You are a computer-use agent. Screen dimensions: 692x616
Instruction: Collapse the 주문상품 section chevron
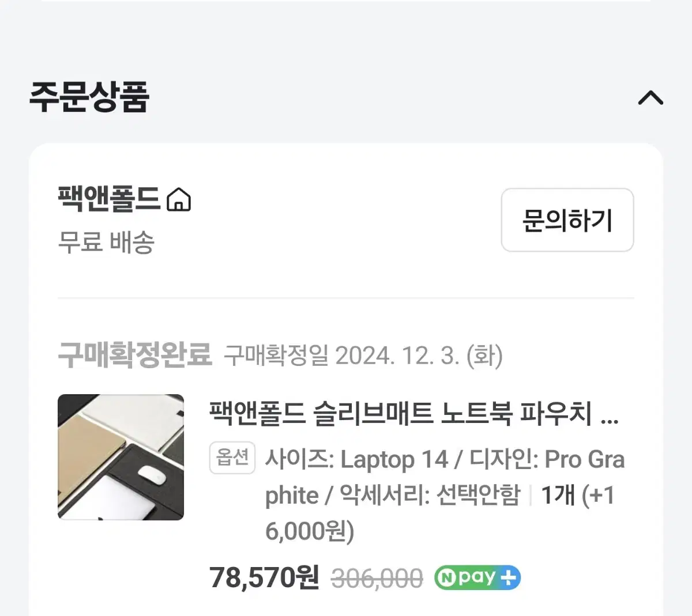(650, 97)
